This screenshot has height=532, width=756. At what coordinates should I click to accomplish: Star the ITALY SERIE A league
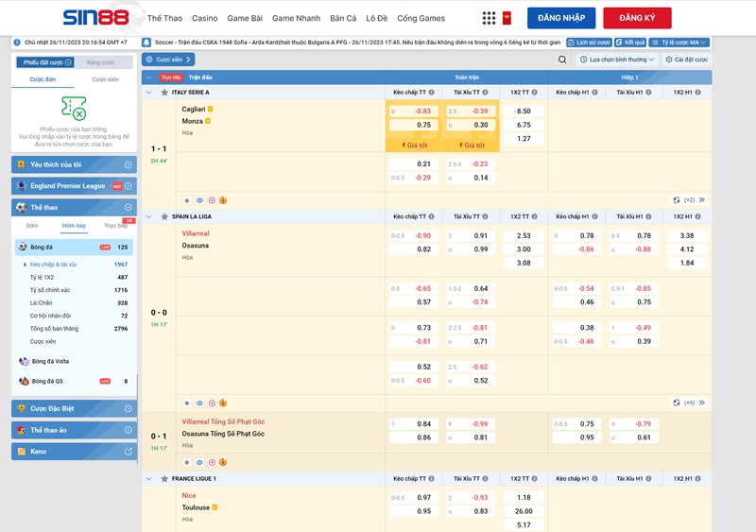[164, 92]
